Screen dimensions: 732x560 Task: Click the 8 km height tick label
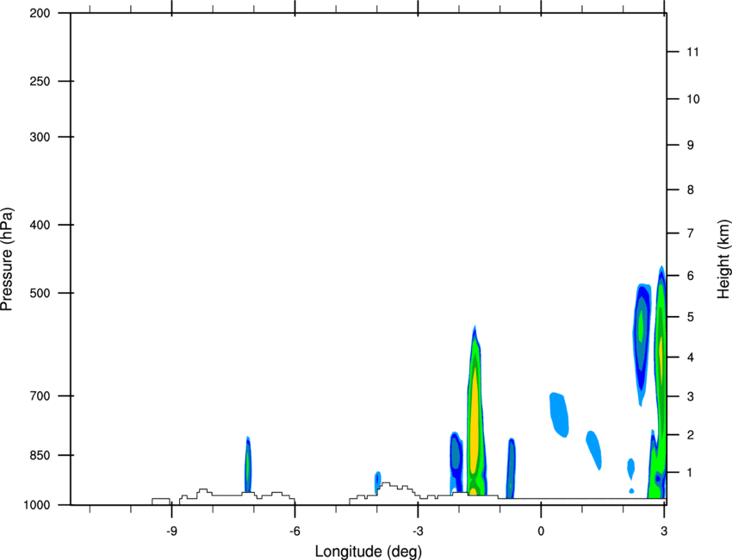(691, 190)
